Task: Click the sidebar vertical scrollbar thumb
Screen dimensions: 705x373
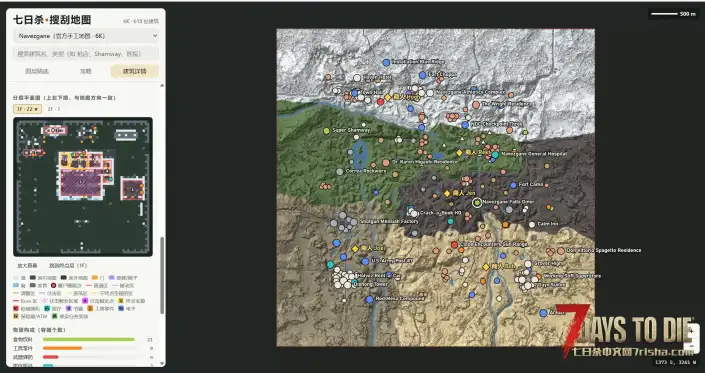Action: tap(162, 275)
